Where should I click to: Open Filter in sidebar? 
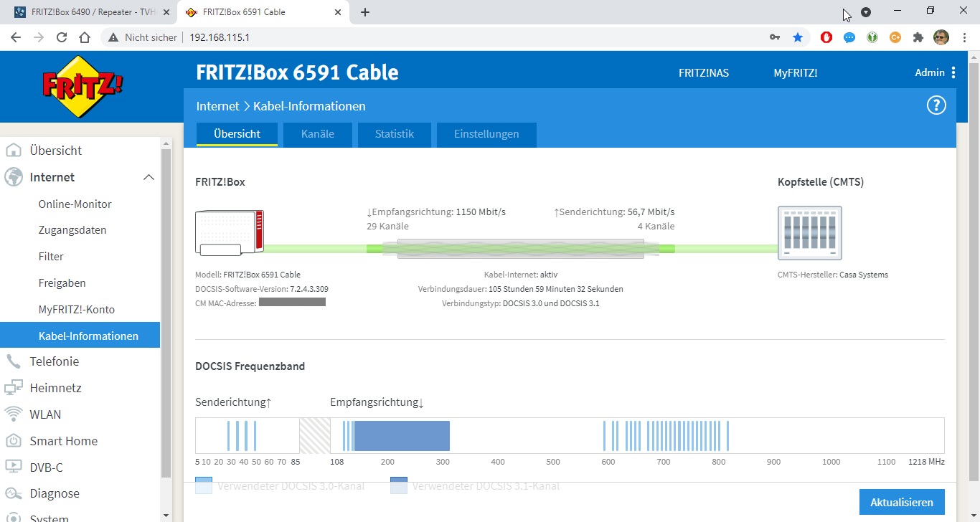(51, 257)
